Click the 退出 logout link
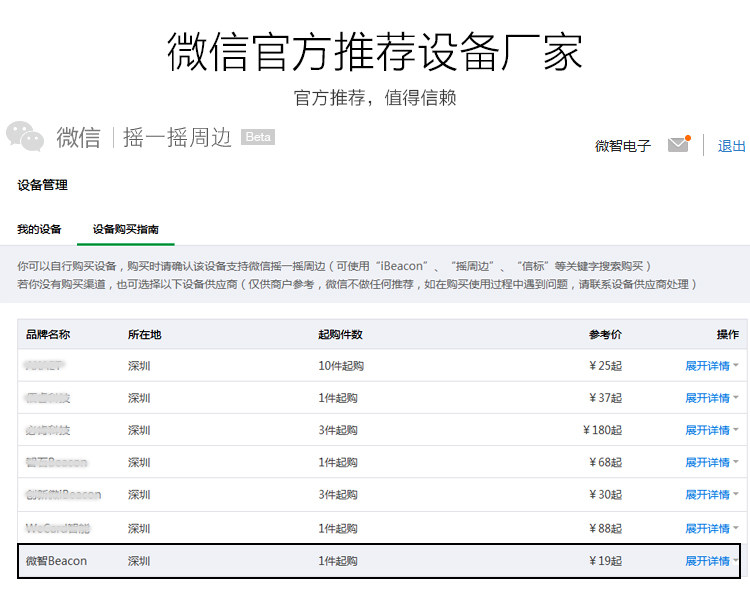 pyautogui.click(x=731, y=146)
